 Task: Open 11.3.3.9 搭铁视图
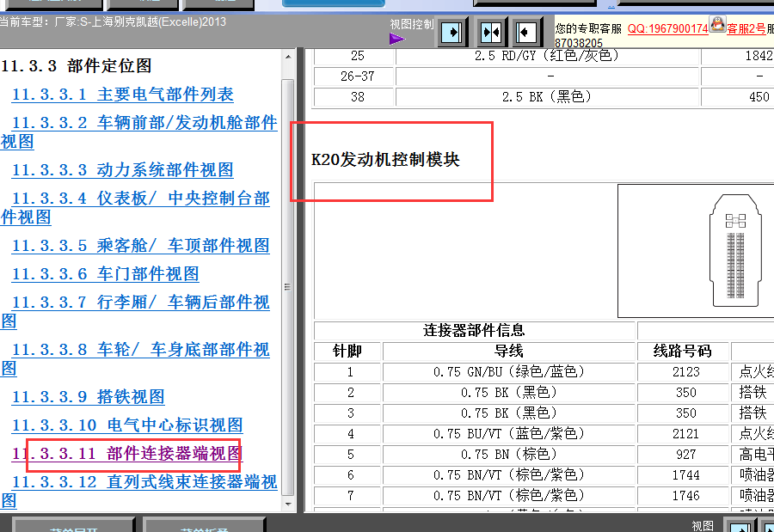pyautogui.click(x=88, y=397)
